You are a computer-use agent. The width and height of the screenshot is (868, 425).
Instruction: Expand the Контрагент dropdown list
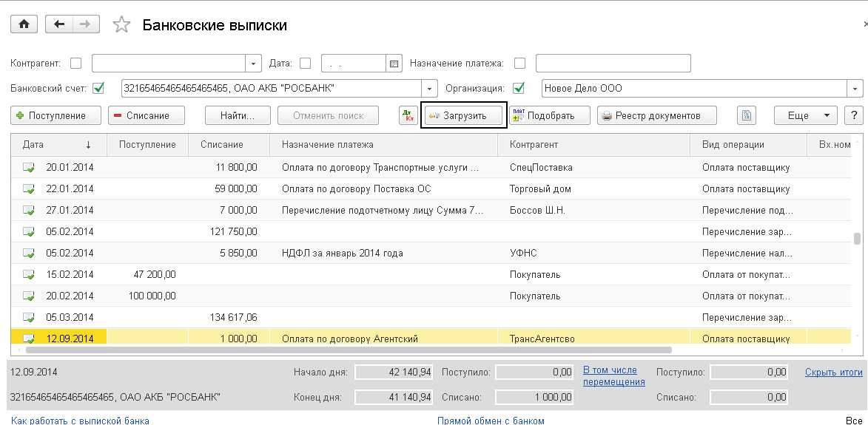(x=255, y=64)
